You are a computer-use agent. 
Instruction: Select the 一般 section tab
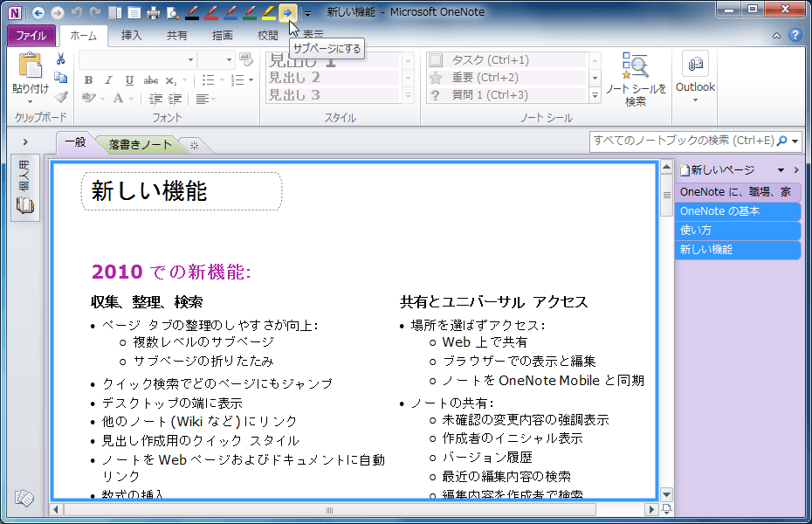point(76,142)
